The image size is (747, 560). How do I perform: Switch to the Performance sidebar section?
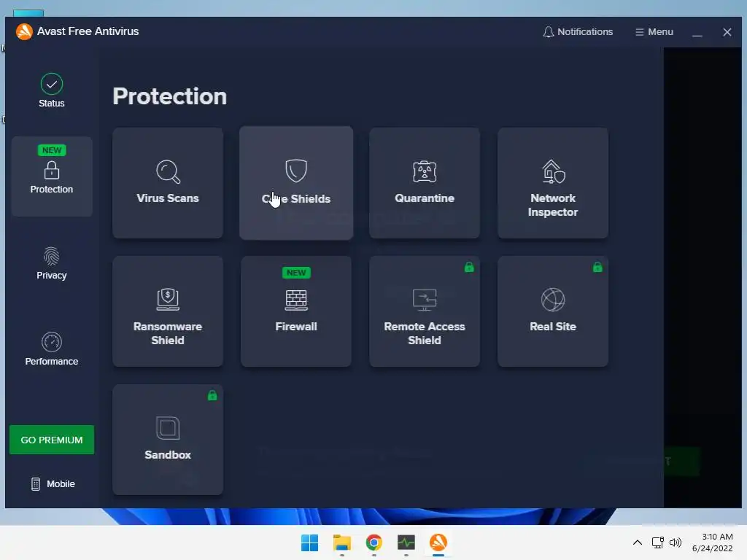[52, 349]
